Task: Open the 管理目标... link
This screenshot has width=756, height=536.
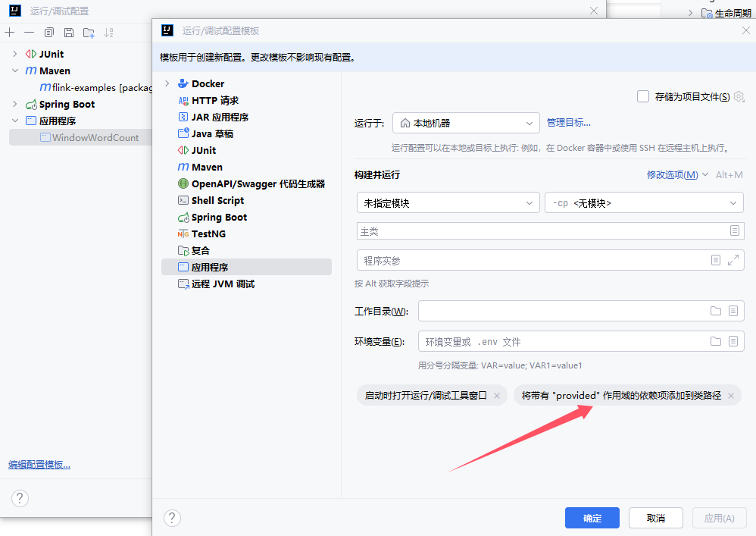Action: click(568, 123)
